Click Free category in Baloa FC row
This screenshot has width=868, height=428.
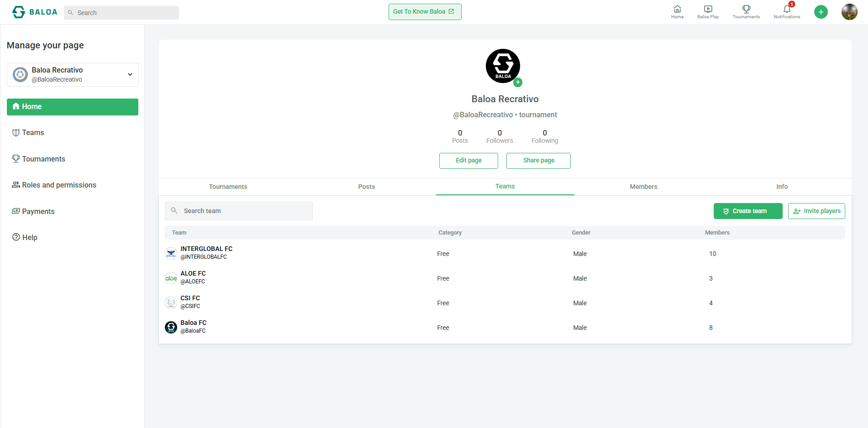click(443, 328)
